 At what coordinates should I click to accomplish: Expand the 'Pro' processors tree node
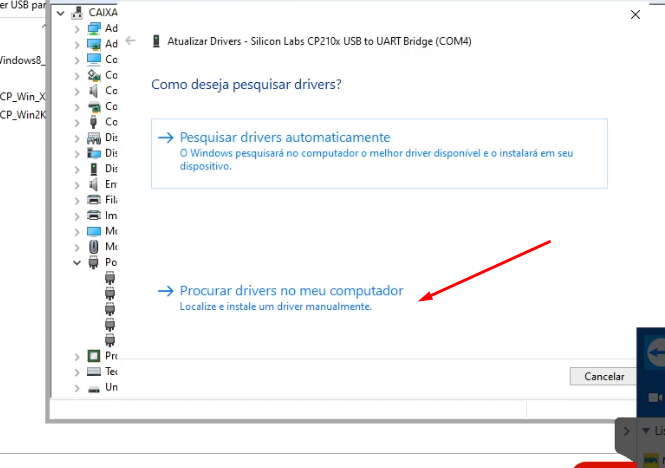[x=78, y=356]
